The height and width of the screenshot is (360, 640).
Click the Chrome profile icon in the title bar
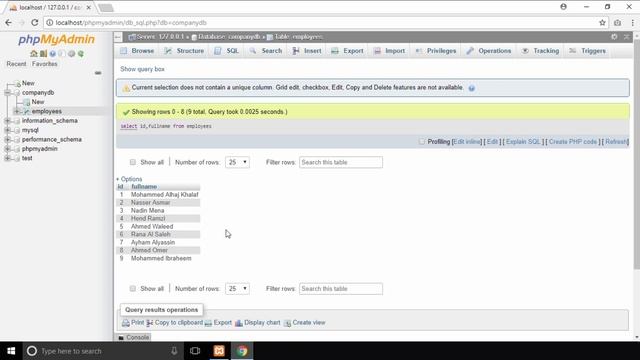tap(563, 7)
